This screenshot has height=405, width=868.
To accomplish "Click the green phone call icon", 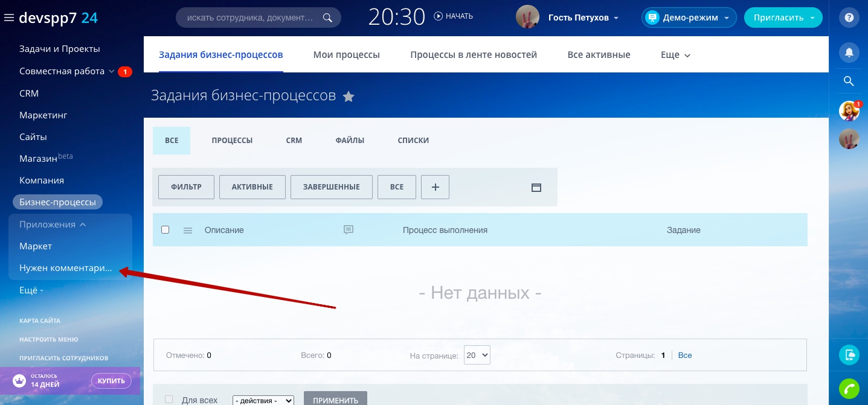I will [849, 389].
